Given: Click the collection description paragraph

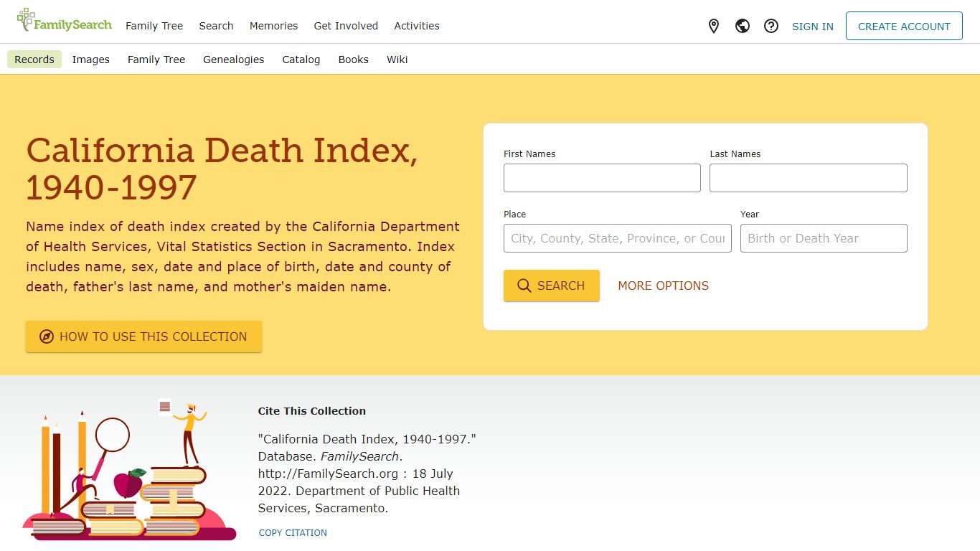Looking at the screenshot, I should [242, 257].
